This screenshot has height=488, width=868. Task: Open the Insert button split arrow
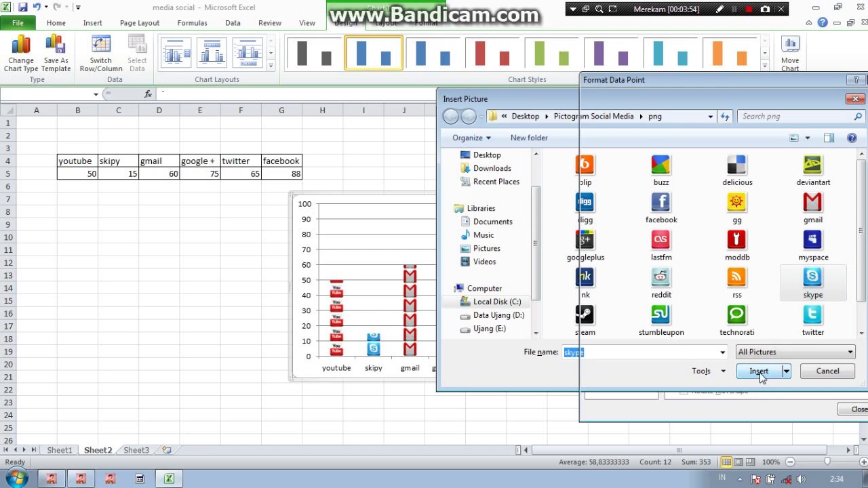pyautogui.click(x=786, y=371)
